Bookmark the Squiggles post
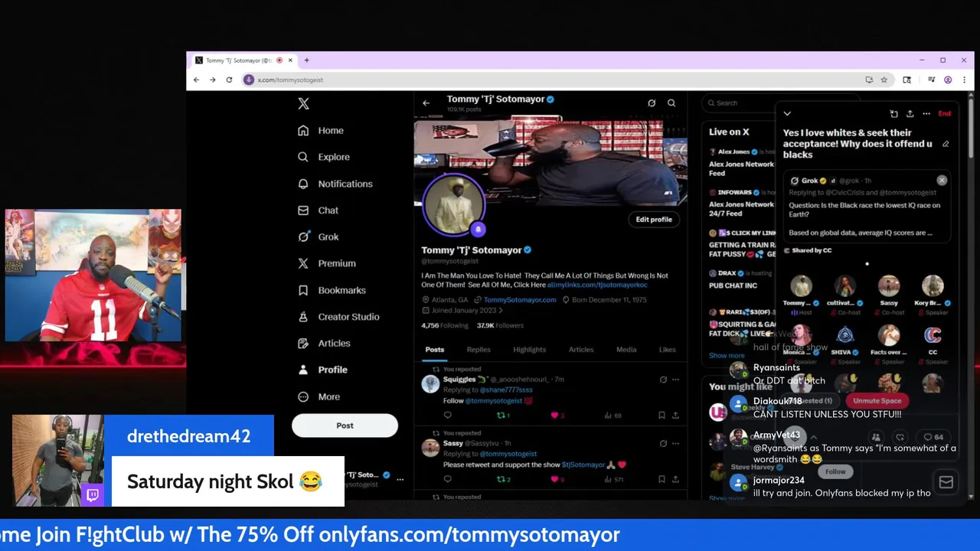 [661, 416]
